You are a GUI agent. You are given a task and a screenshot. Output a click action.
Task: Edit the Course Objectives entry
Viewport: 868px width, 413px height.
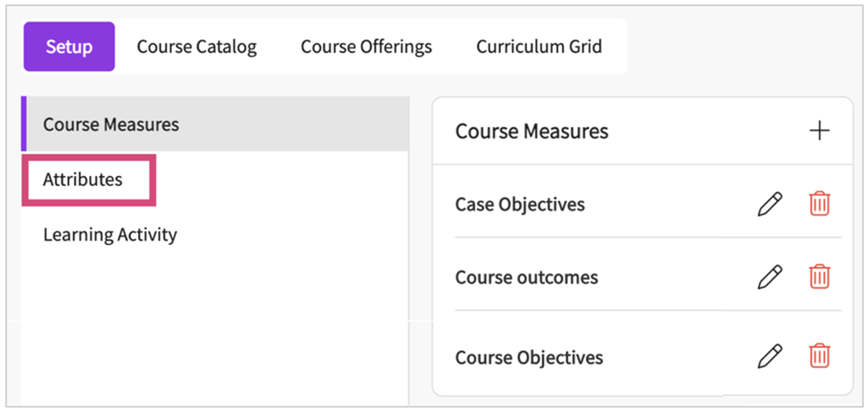(x=770, y=356)
